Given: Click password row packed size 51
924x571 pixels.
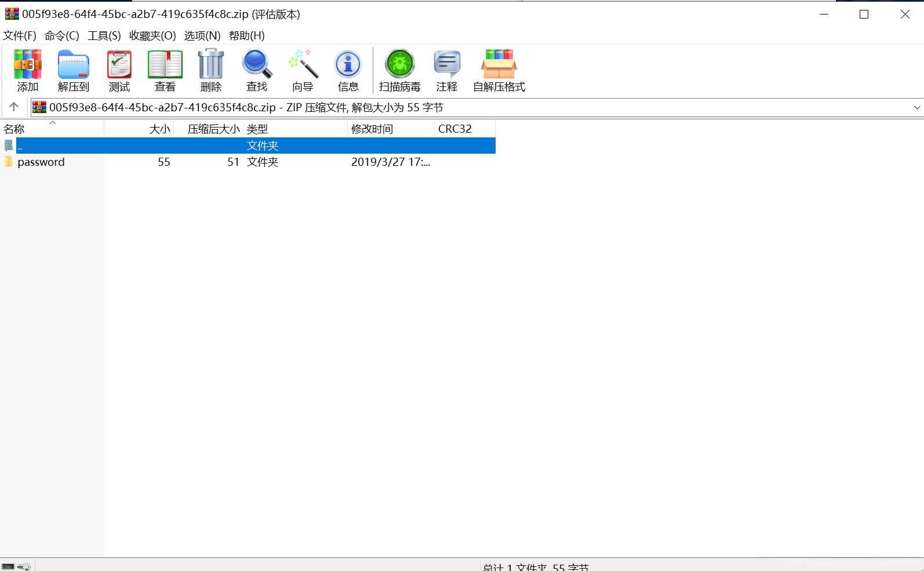Looking at the screenshot, I should [x=234, y=162].
